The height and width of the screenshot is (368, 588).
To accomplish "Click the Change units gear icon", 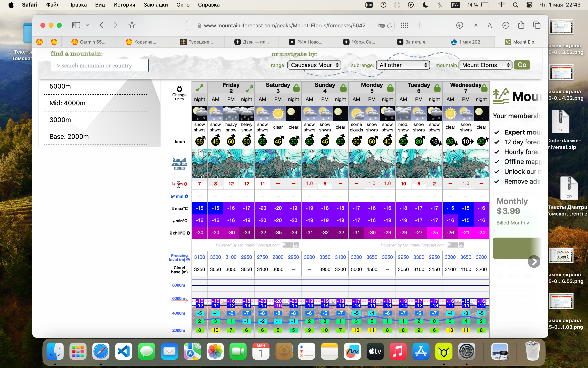I will 179,89.
